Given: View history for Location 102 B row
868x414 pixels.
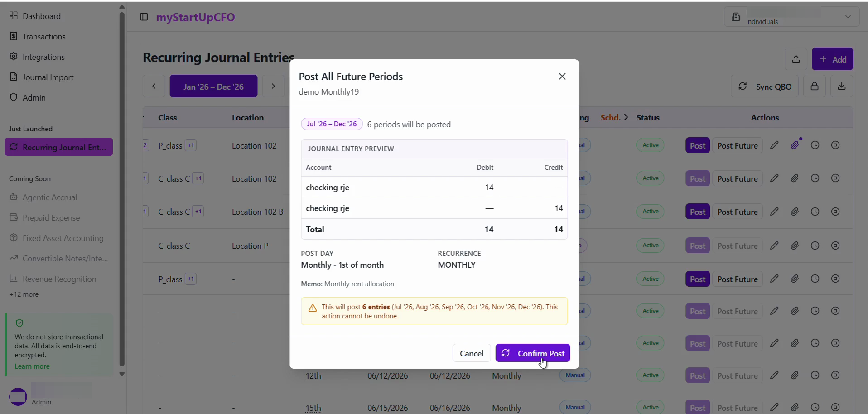Looking at the screenshot, I should click(815, 212).
